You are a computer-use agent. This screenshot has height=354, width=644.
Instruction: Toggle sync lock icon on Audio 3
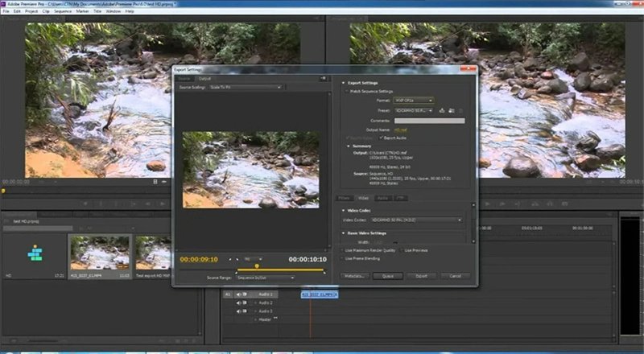(x=245, y=311)
